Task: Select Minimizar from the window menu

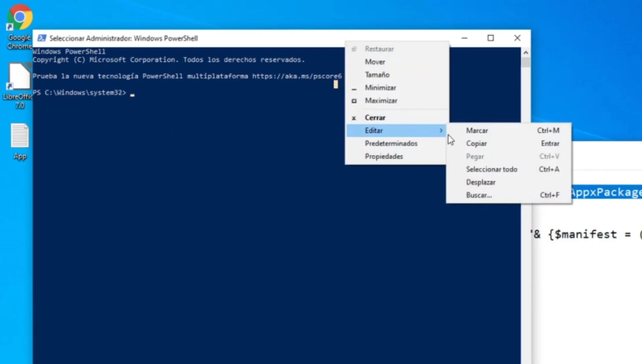Action: click(397, 88)
